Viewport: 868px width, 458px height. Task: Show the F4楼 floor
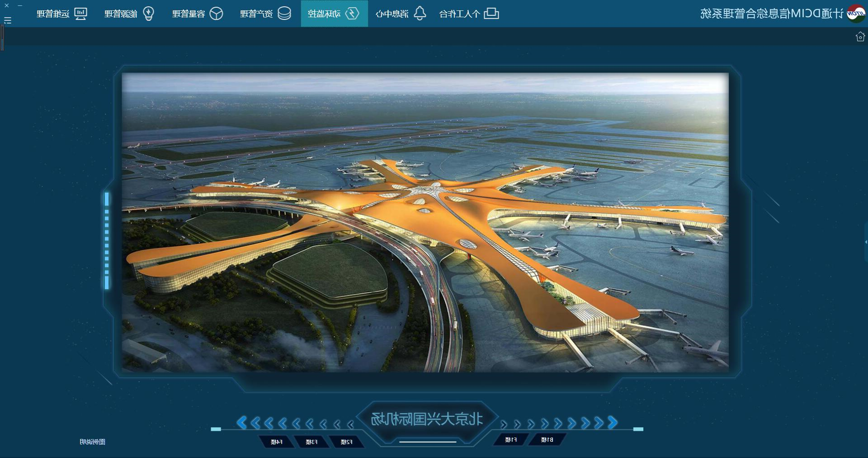(x=277, y=442)
